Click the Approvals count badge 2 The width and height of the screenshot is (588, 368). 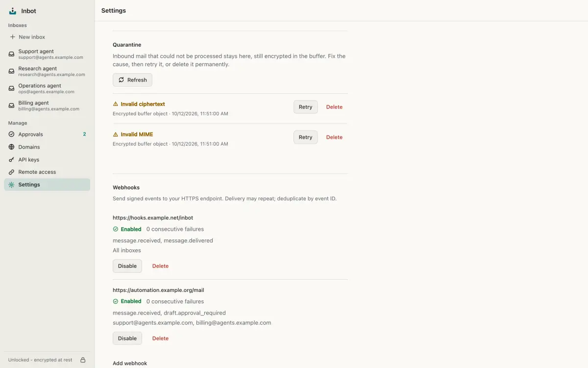84,134
